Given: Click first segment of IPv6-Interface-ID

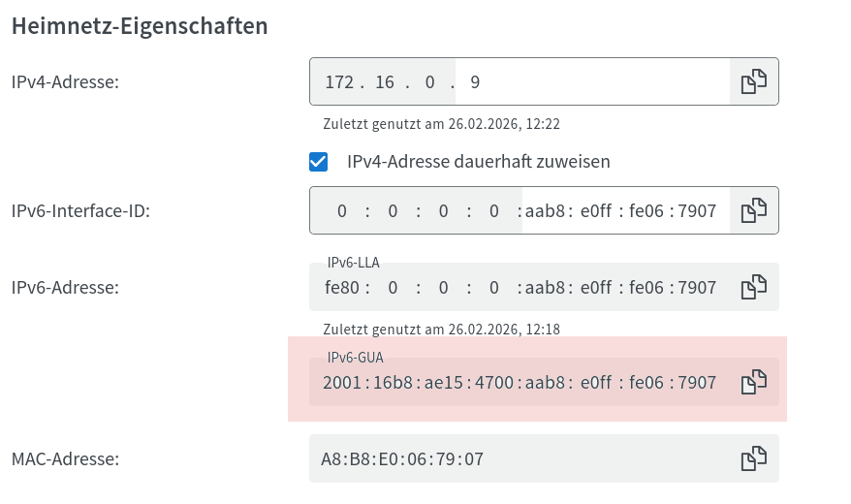Looking at the screenshot, I should coord(341,210).
